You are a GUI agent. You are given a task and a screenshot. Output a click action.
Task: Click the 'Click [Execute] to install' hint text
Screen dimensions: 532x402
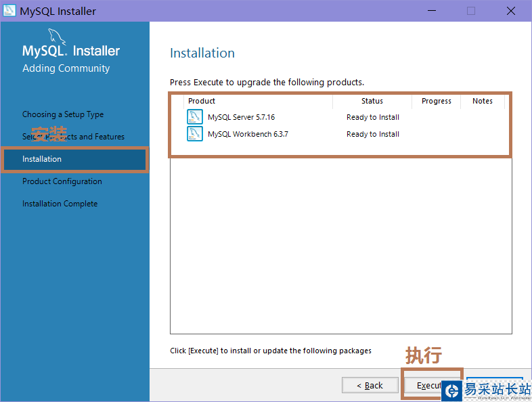pyautogui.click(x=271, y=351)
